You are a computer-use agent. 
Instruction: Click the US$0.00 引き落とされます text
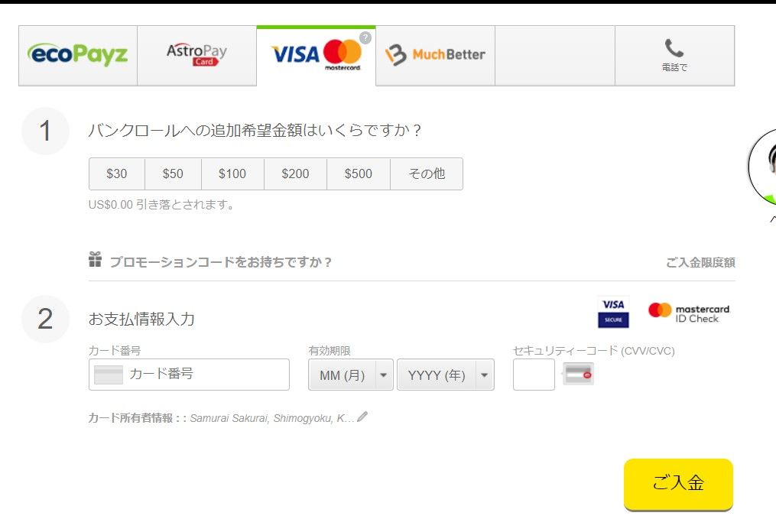point(161,204)
